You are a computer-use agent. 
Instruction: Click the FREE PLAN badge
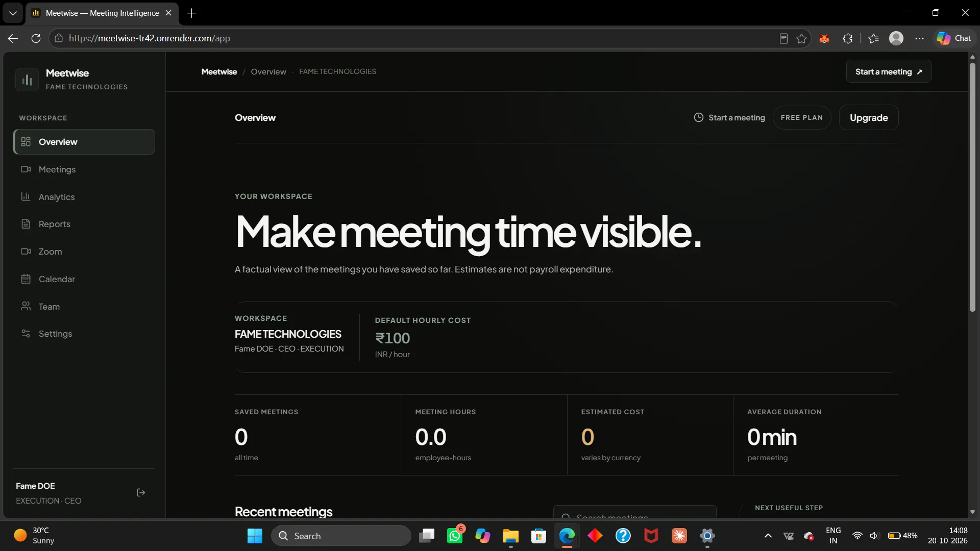801,118
